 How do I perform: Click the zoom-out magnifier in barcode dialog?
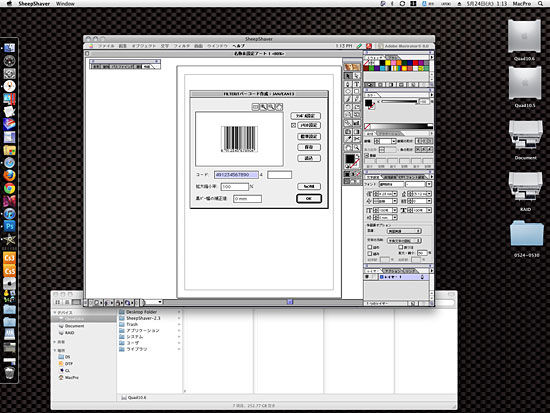tap(271, 107)
